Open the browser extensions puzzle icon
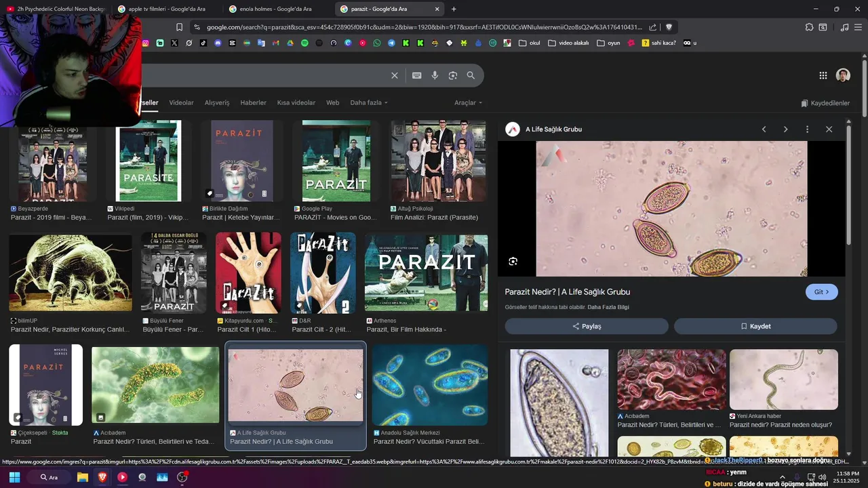868x488 pixels. tap(809, 27)
